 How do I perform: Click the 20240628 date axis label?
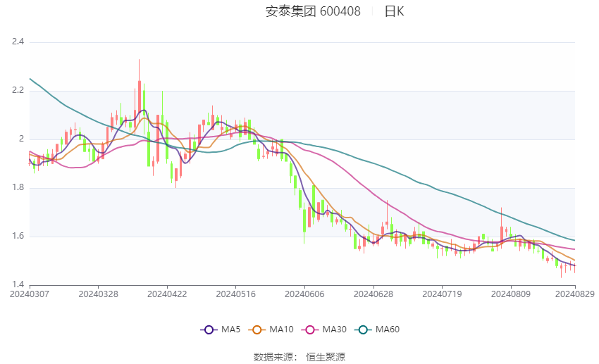pos(373,294)
